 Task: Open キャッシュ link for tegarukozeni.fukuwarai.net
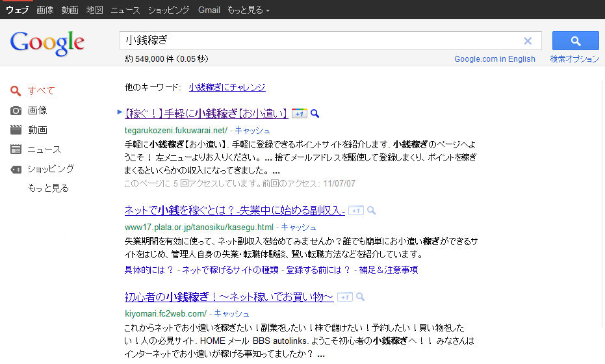(252, 131)
